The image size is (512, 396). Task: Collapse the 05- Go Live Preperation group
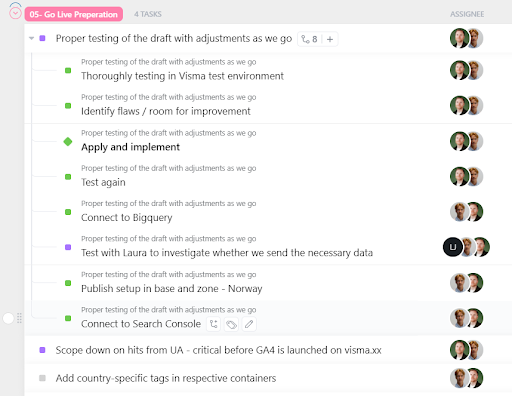click(15, 13)
